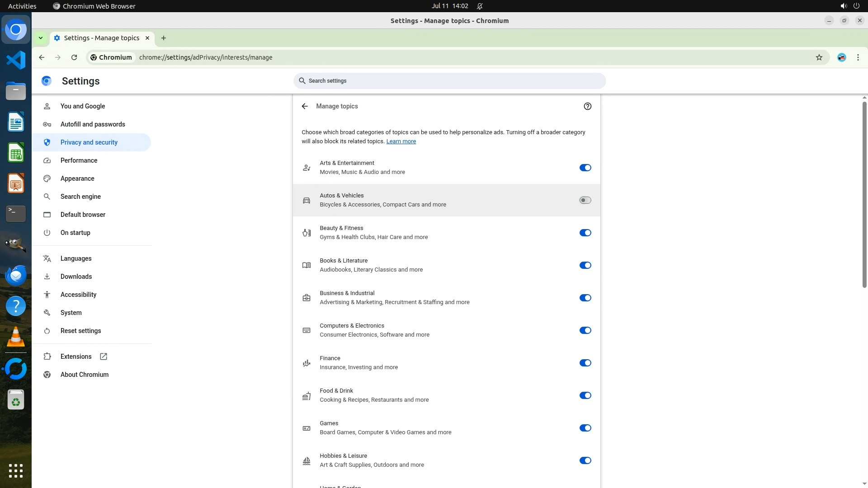Open a new tab with plus button
The width and height of the screenshot is (868, 488).
[x=164, y=38]
